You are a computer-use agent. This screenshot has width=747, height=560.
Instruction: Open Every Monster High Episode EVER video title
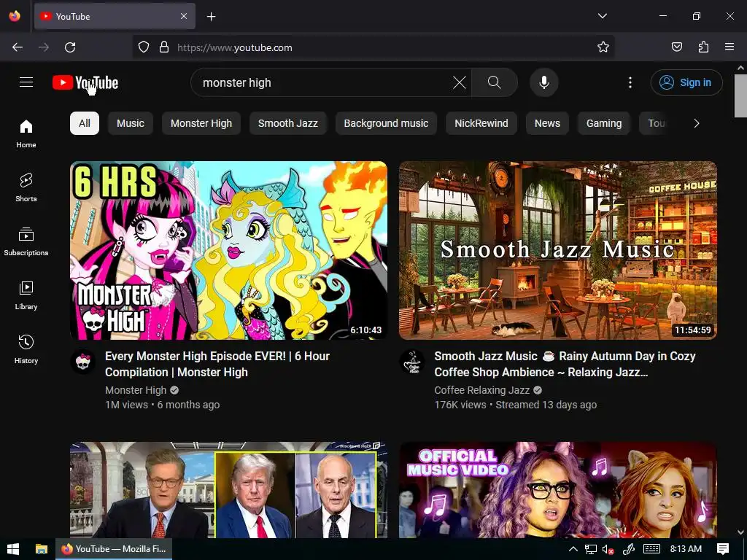point(217,364)
